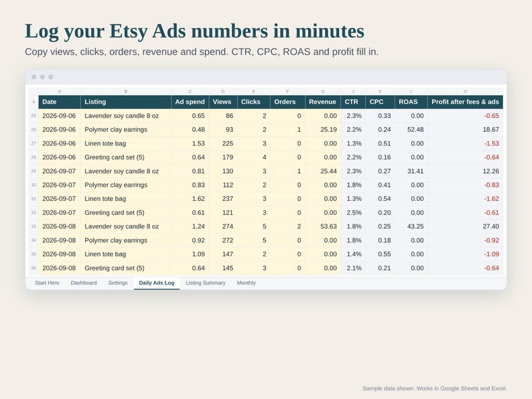Viewport: 532px width, 399px height.
Task: Select row number 36
Action: 34,268
